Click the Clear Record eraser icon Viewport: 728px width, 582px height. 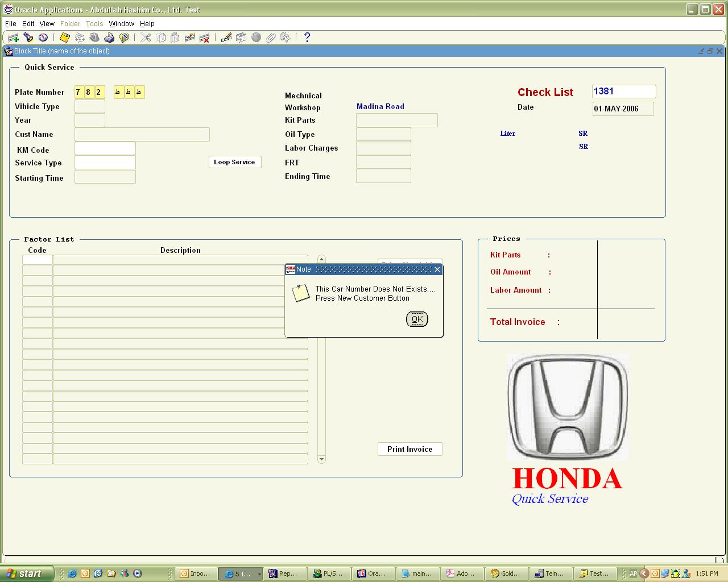point(190,38)
